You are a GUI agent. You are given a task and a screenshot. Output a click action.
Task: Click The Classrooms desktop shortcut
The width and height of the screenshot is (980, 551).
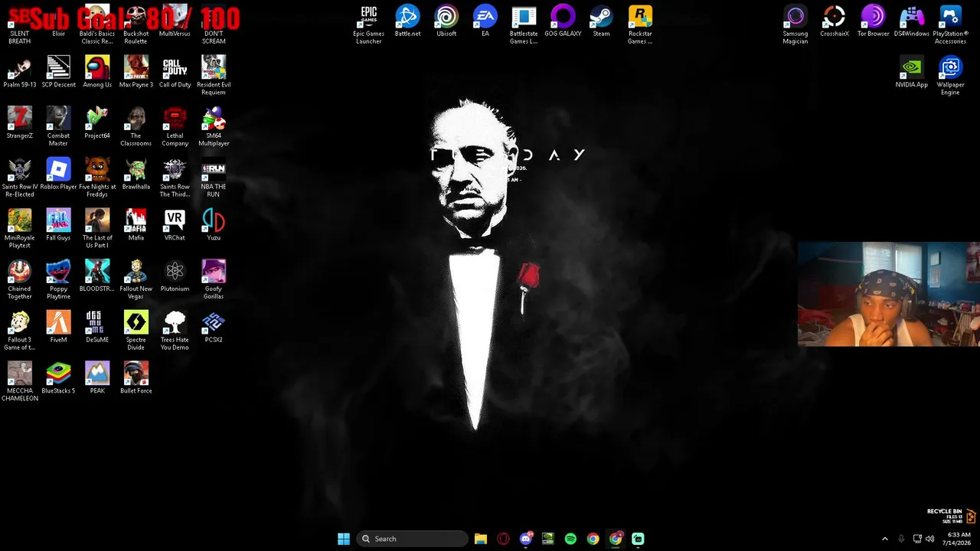tap(136, 127)
